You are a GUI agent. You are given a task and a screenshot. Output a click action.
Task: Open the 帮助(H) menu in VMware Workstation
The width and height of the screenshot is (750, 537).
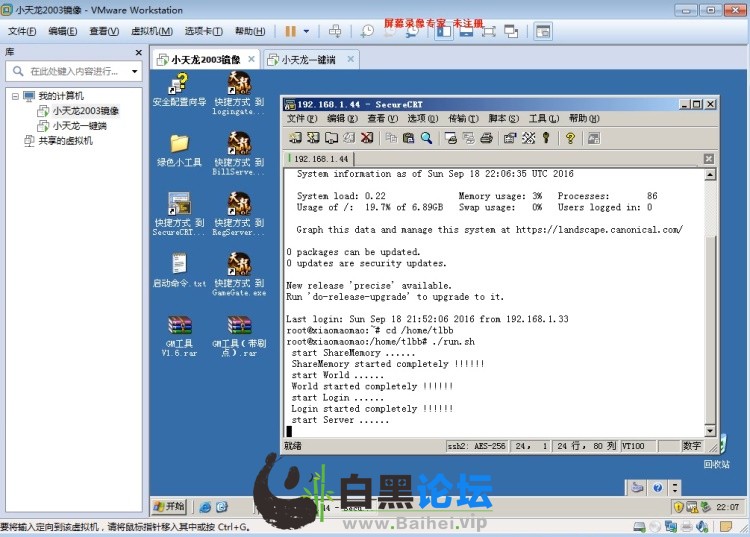point(250,31)
